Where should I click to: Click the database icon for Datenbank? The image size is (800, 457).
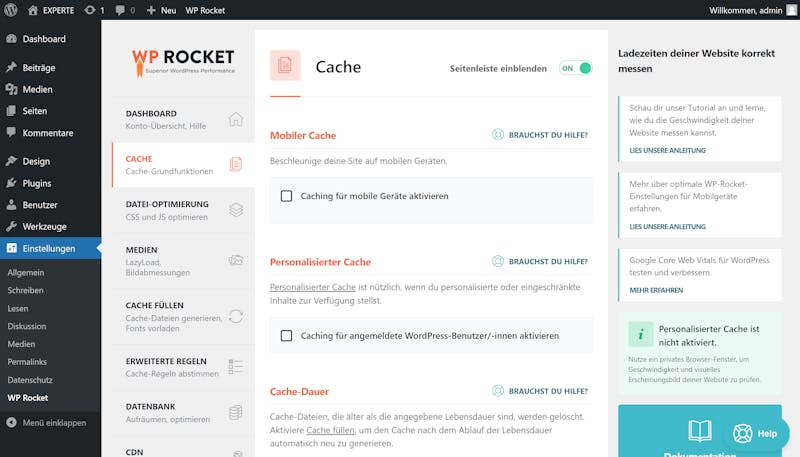click(236, 412)
